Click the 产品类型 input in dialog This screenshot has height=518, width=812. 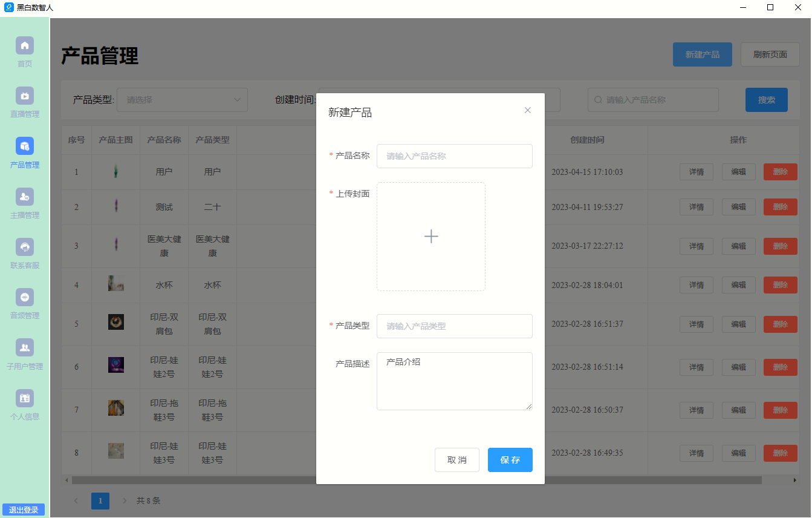[x=455, y=326]
